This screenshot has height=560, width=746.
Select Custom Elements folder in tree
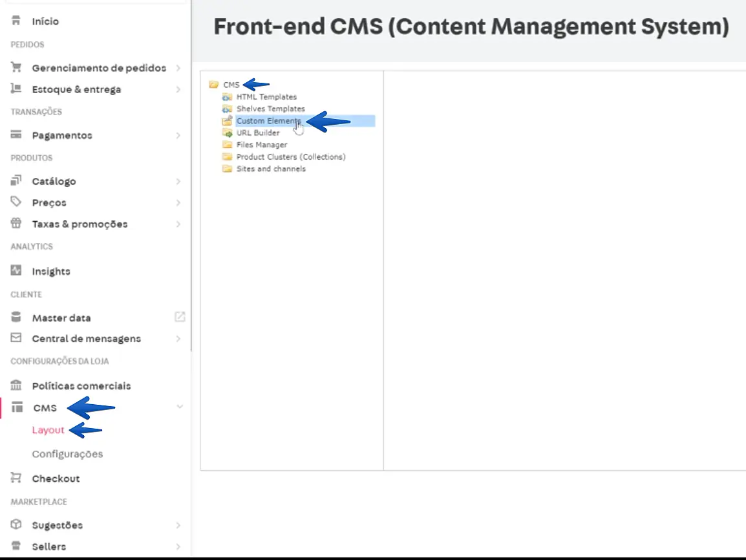tap(268, 121)
